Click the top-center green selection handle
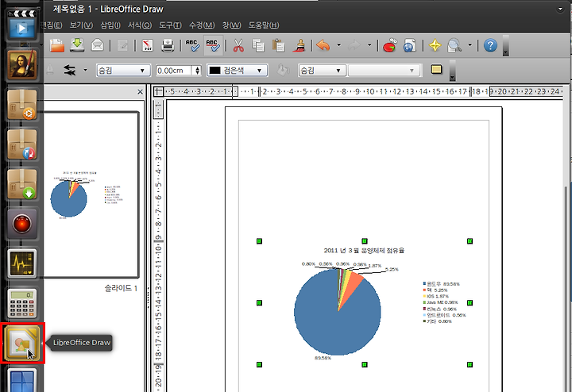The image size is (572, 392). [365, 240]
